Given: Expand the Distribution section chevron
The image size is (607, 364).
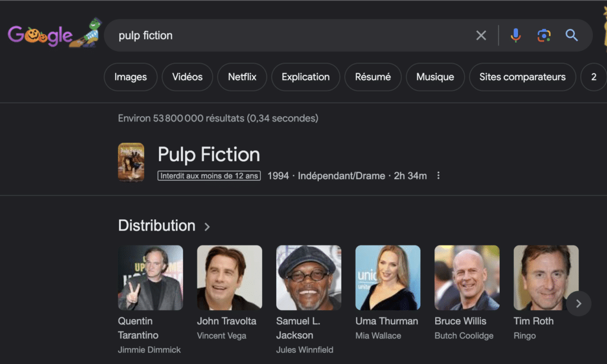Looking at the screenshot, I should (x=207, y=226).
